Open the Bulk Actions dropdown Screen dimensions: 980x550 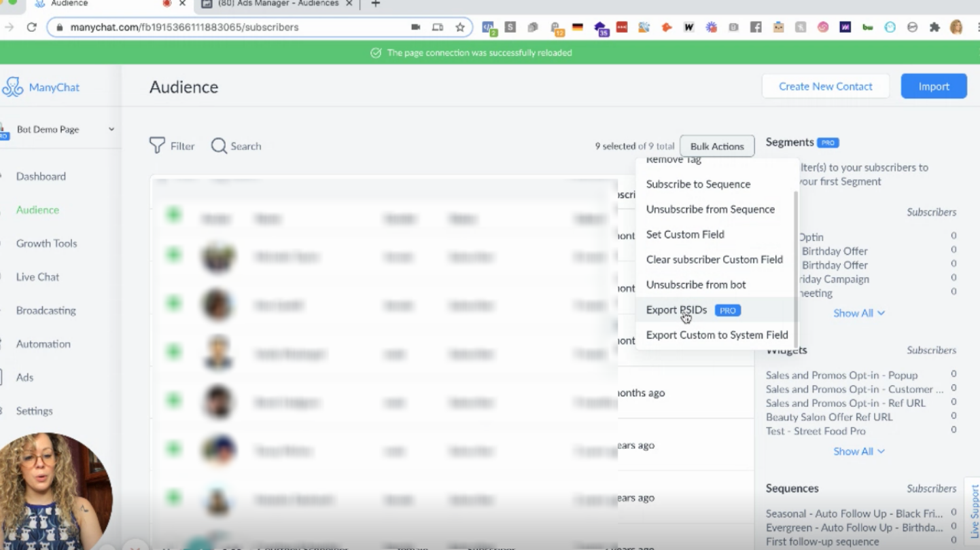[717, 146]
